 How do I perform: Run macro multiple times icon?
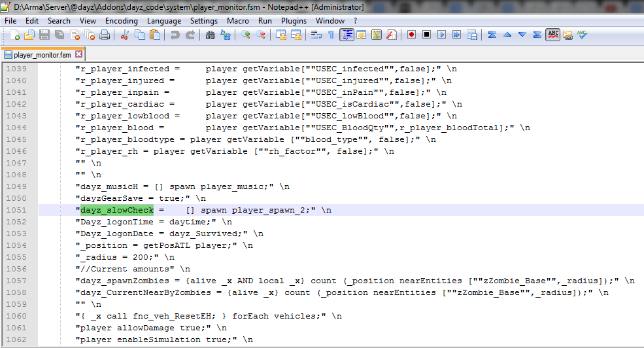point(457,35)
